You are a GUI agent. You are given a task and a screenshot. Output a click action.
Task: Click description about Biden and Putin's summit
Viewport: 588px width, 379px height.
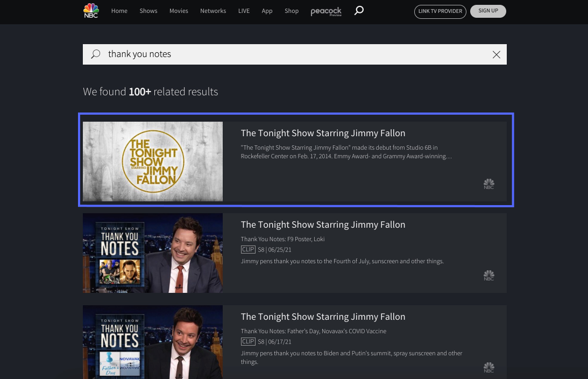pyautogui.click(x=351, y=357)
